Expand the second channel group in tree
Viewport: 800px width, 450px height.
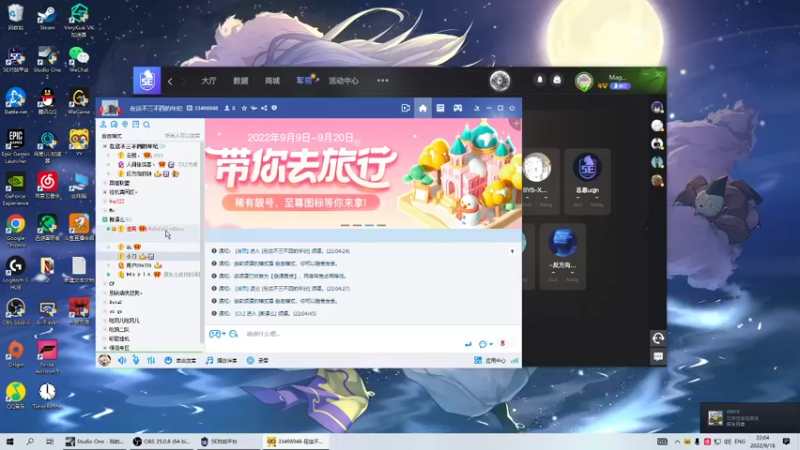pos(105,183)
